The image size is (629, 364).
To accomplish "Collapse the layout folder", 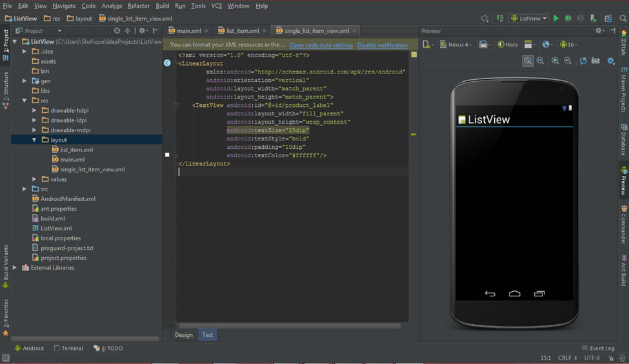I will [34, 140].
